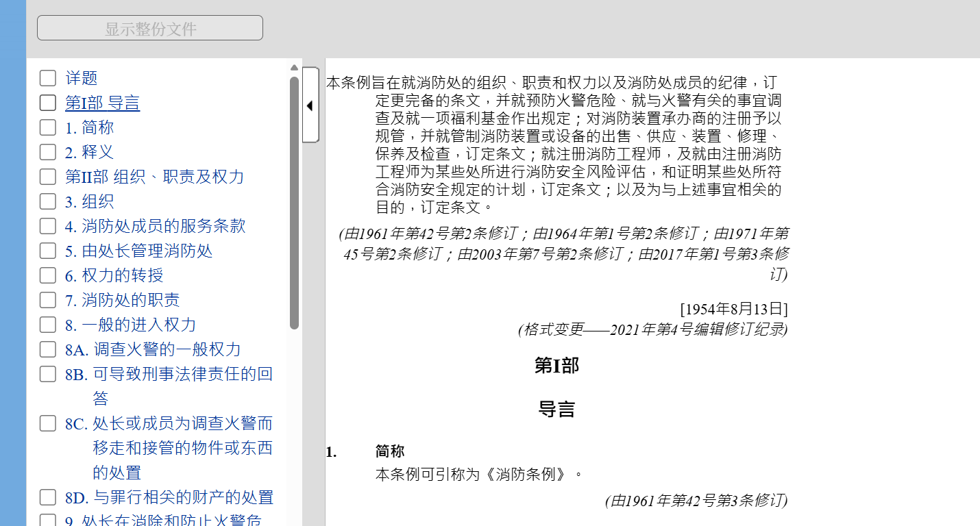Click the scroll-up arrow in the contents list
The image size is (980, 526).
[x=294, y=68]
